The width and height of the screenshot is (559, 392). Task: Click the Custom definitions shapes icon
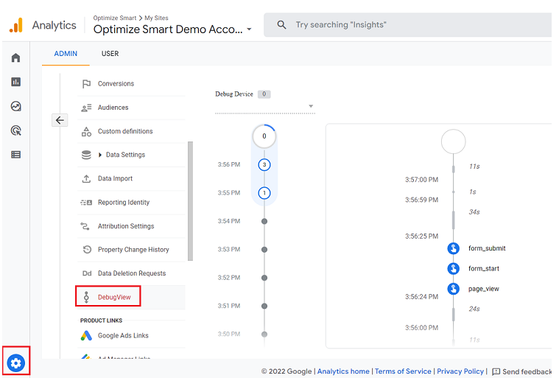coord(86,132)
